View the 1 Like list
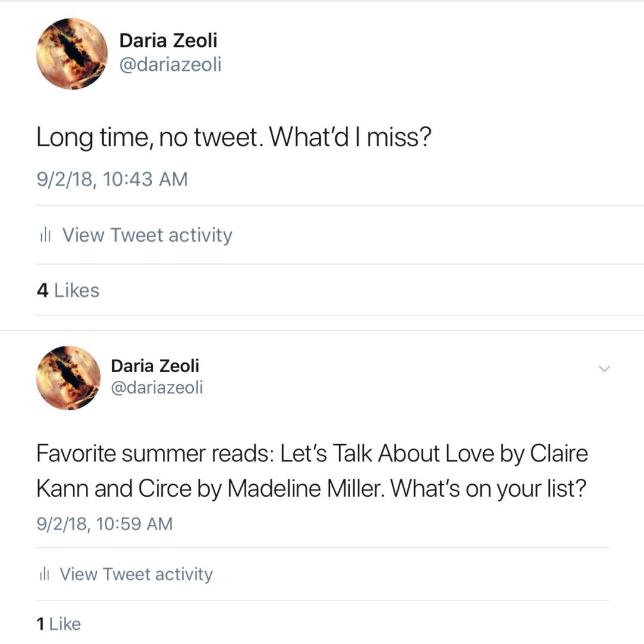Viewport: 644px width, 644px height. tap(58, 624)
